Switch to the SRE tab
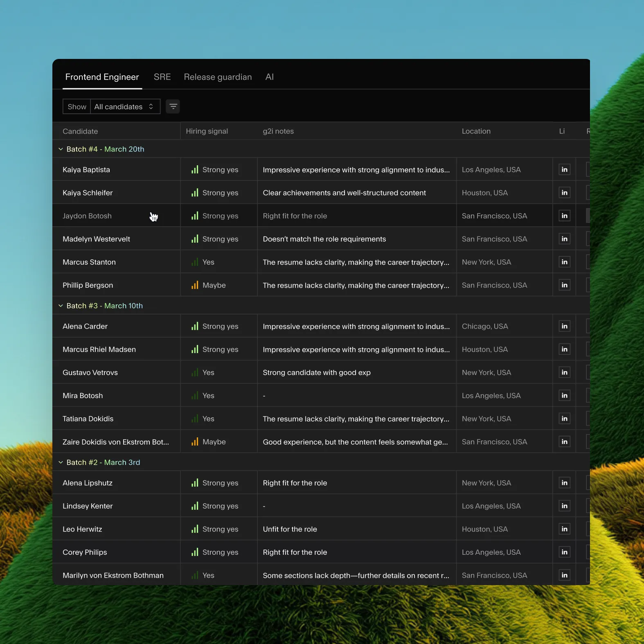This screenshot has height=644, width=644. click(x=162, y=77)
